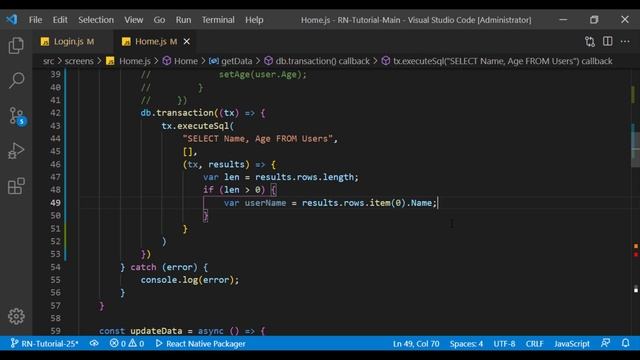Click the tx.executeSql callback breadcrumb
Viewport: 640px width, 360px height.
point(497,61)
